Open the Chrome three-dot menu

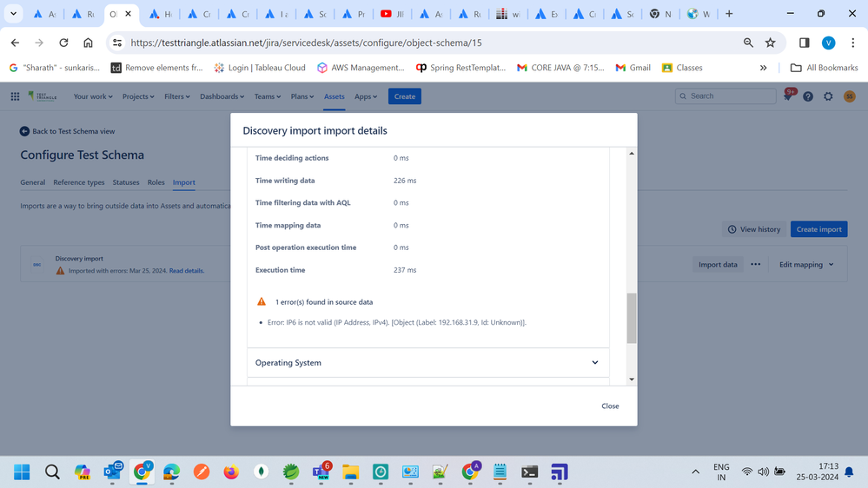[853, 43]
